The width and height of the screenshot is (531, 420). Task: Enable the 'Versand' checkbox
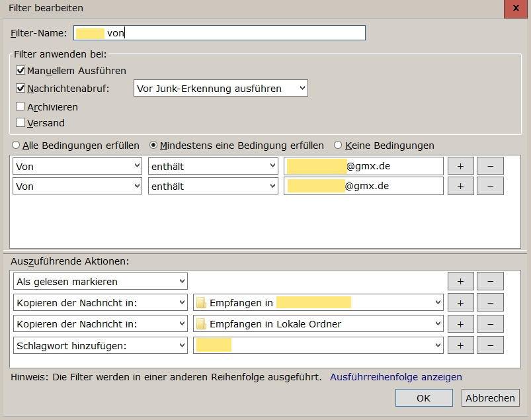pos(20,122)
